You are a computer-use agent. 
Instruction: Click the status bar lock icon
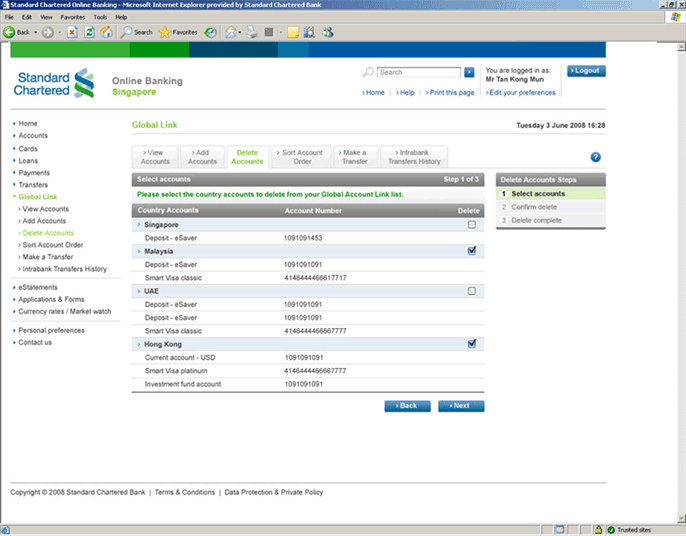[598, 529]
